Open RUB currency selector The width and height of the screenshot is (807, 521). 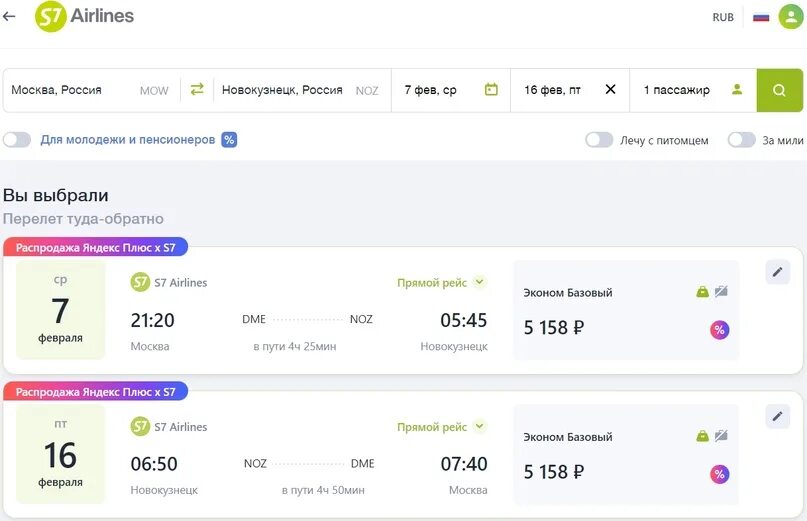coord(723,17)
